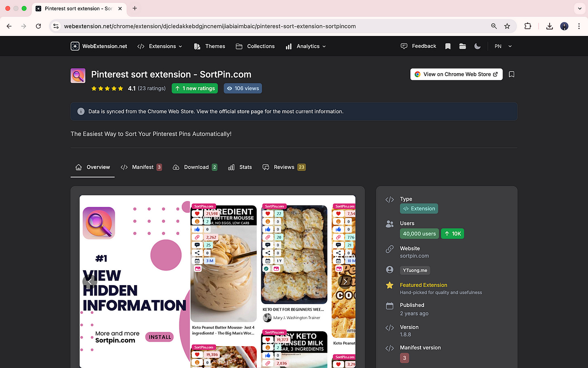Screen dimensions: 588x368
Task: Open folder icon in site header
Action: (463, 46)
